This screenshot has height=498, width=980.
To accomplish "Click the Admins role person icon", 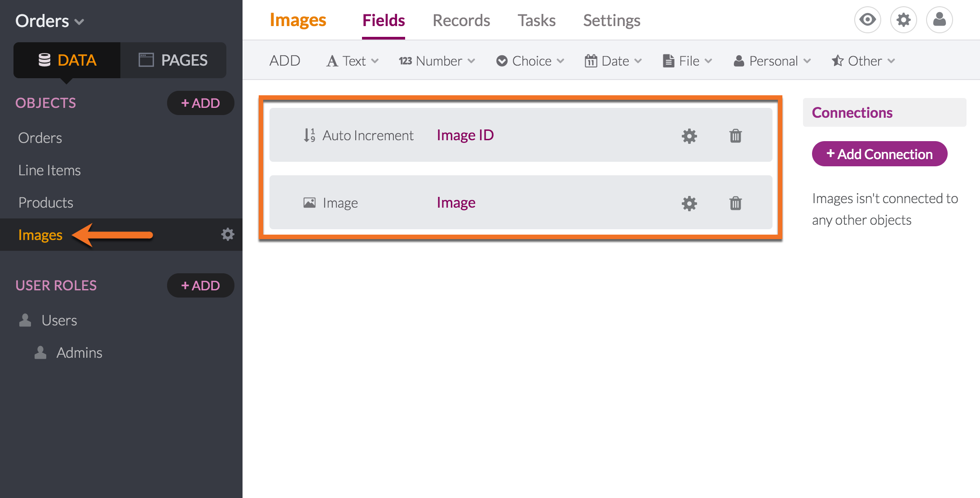I will [x=40, y=352].
